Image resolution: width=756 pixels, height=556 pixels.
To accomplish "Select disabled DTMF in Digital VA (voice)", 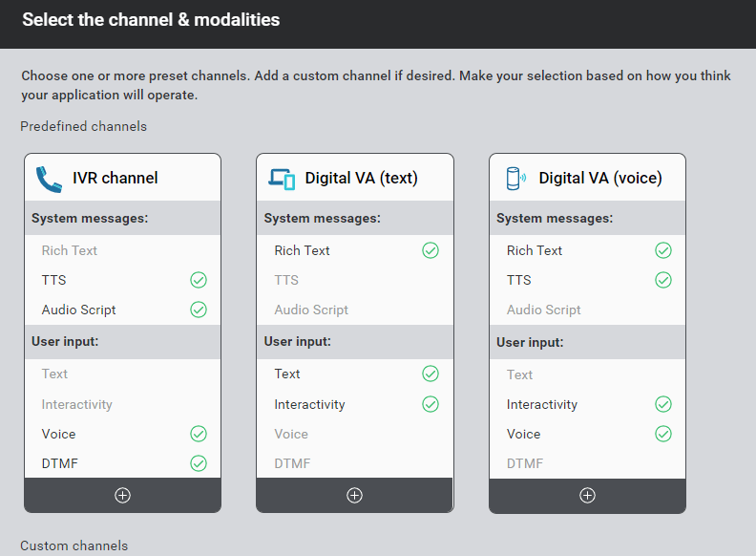I will pos(587,463).
